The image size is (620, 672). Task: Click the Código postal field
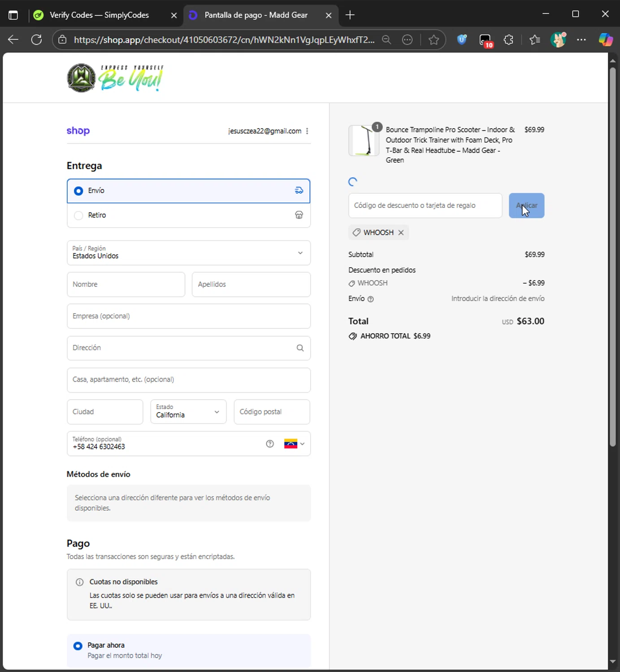click(272, 412)
